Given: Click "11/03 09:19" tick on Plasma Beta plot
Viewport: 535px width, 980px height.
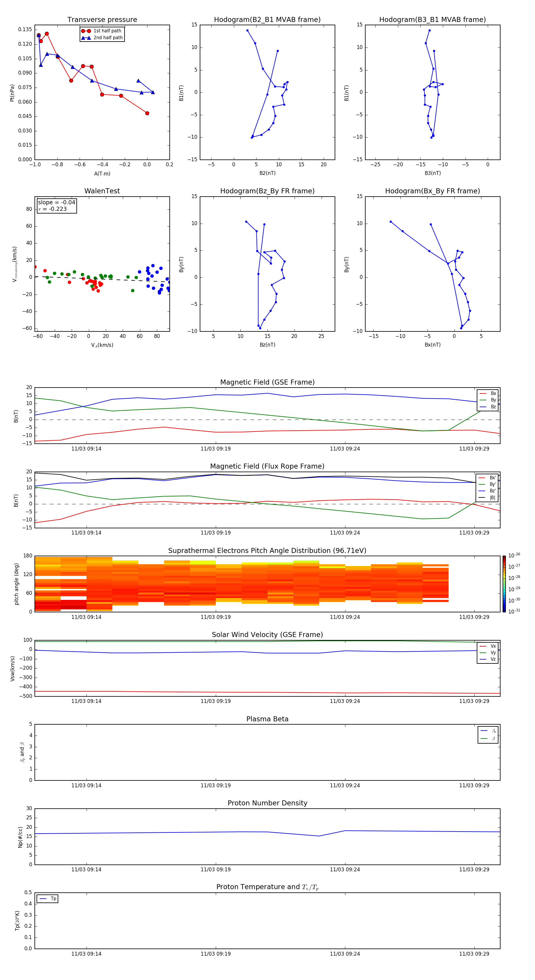Looking at the screenshot, I should (x=215, y=785).
